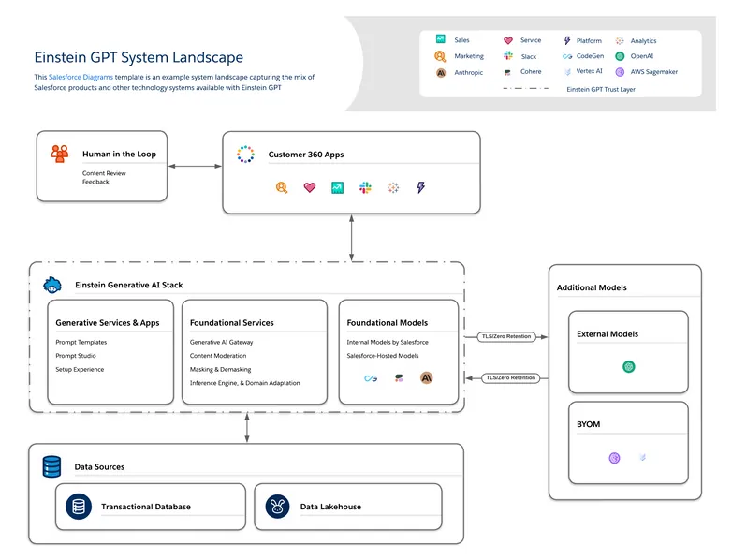This screenshot has width=732, height=560.
Task: Click the Service heart icon in Customer 360 Apps
Action: pyautogui.click(x=310, y=187)
